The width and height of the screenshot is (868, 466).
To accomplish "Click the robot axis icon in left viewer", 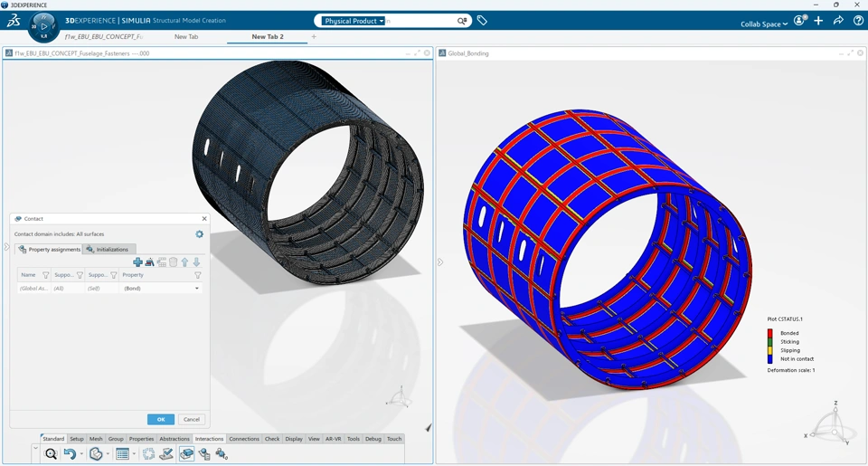I will tap(399, 396).
